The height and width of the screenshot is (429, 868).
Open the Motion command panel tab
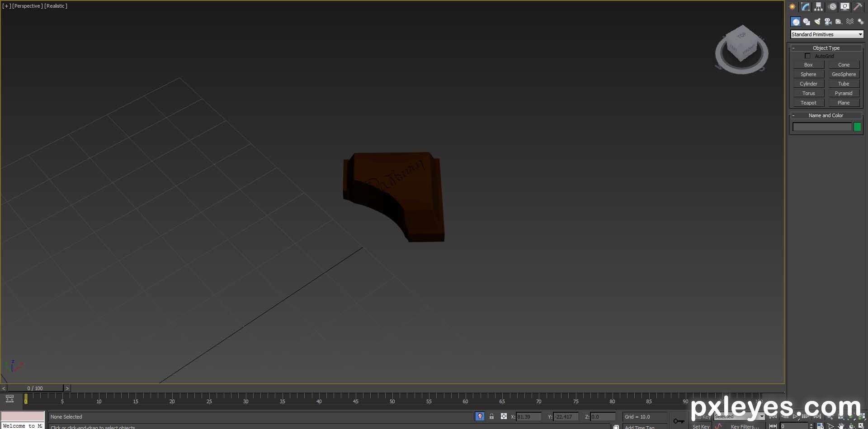[x=832, y=7]
